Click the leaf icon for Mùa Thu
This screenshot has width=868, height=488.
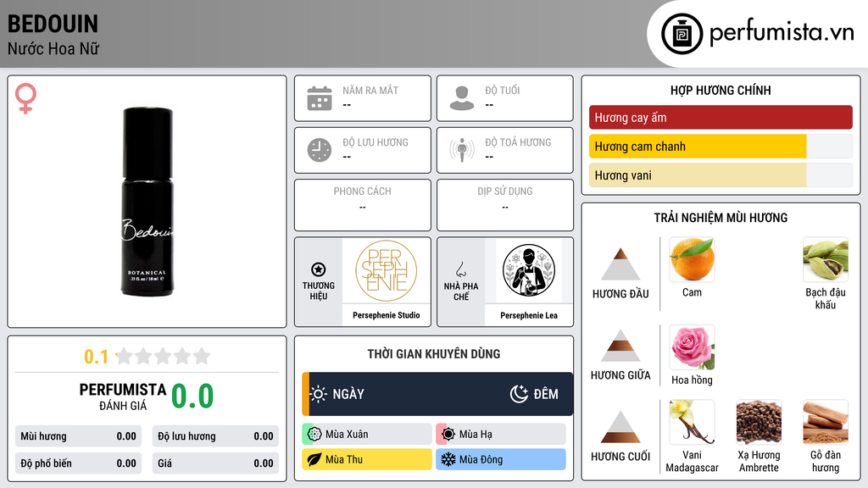tap(314, 459)
